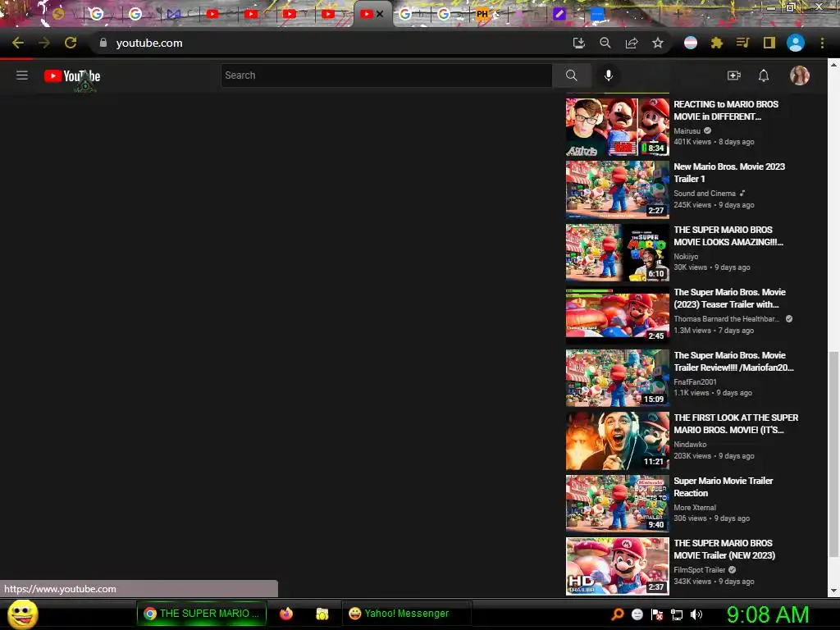The image size is (840, 630).
Task: View site information via the lock icon
Action: click(x=103, y=43)
